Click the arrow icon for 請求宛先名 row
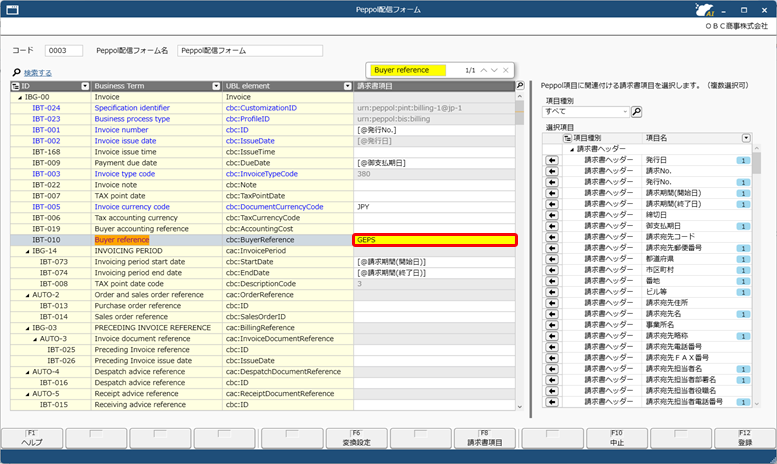Screen dimensions: 777x464 tap(552, 314)
